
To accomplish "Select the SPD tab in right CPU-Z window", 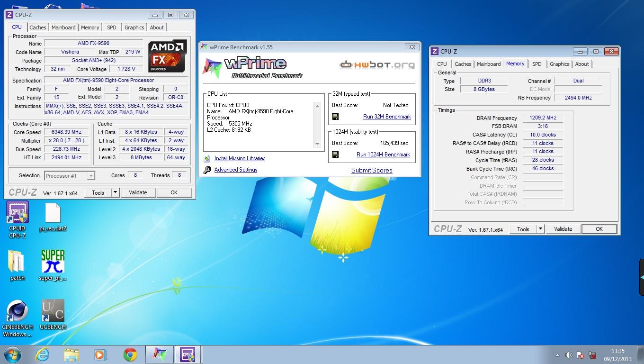I will 537,64.
